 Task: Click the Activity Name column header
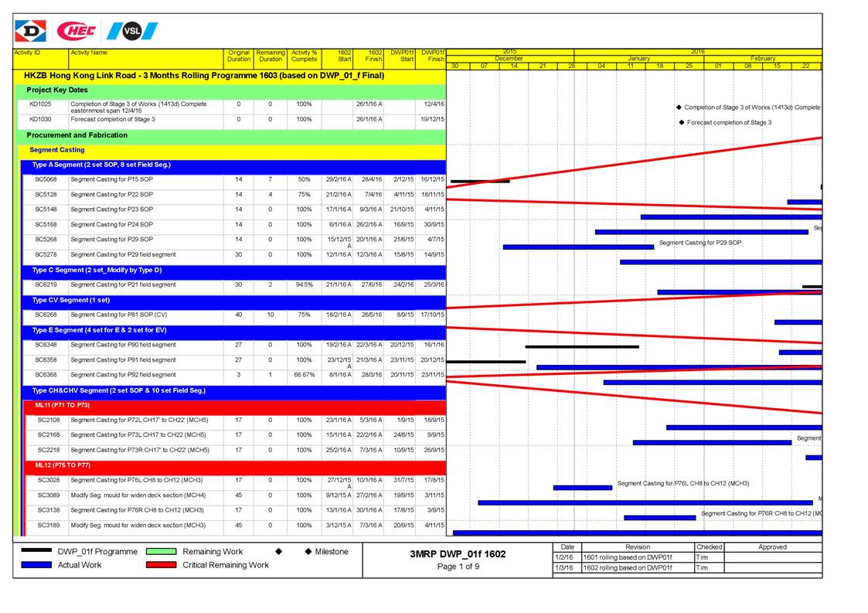tap(89, 53)
